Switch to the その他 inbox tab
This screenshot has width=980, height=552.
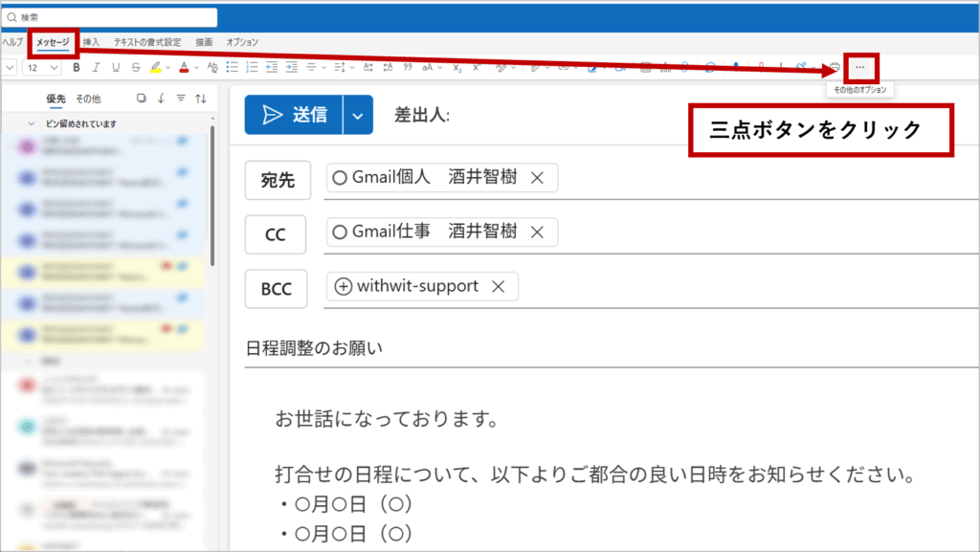click(x=87, y=98)
